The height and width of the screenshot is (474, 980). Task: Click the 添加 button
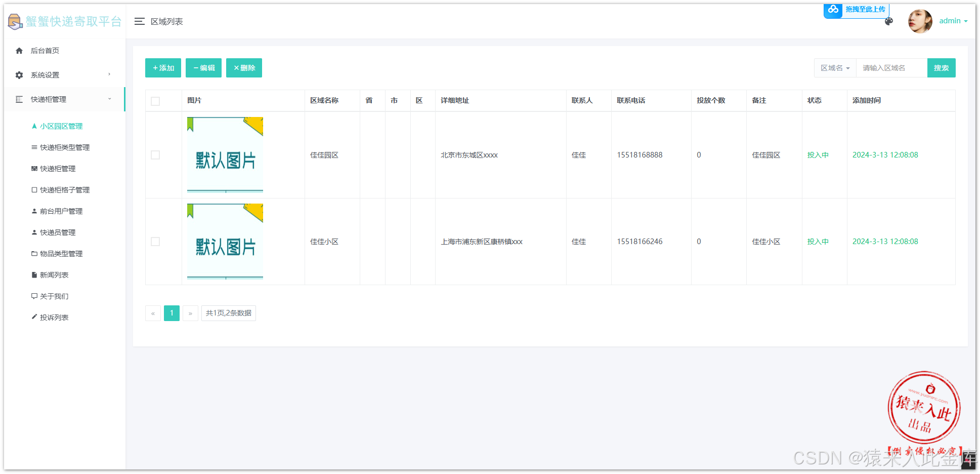pyautogui.click(x=163, y=68)
